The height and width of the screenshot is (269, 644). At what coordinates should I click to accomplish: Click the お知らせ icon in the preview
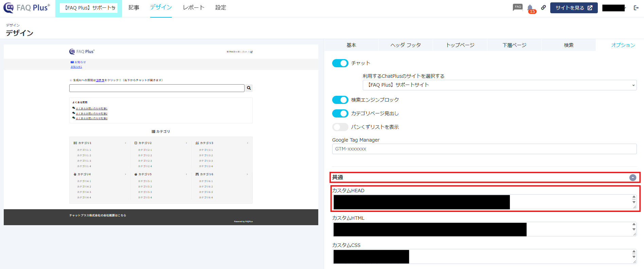pyautogui.click(x=72, y=62)
